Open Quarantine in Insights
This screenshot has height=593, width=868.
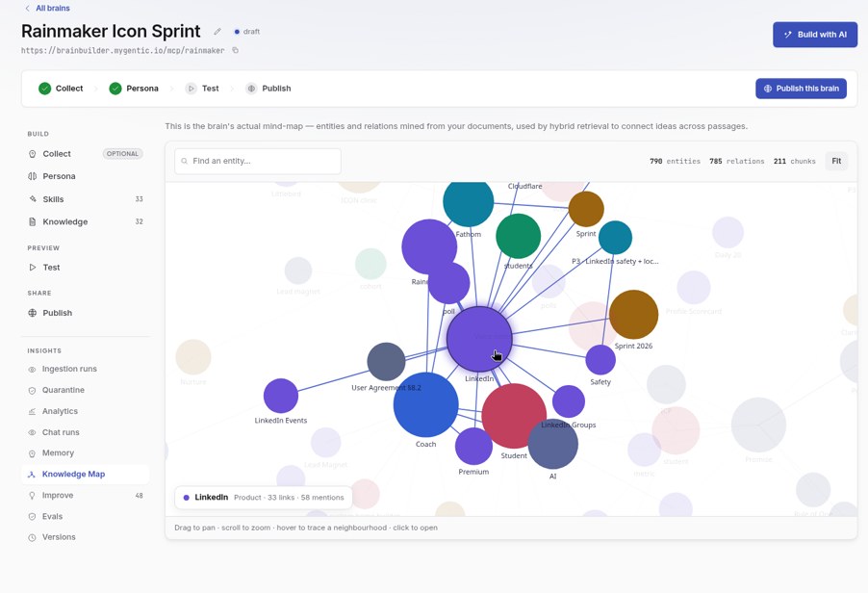[86, 390]
